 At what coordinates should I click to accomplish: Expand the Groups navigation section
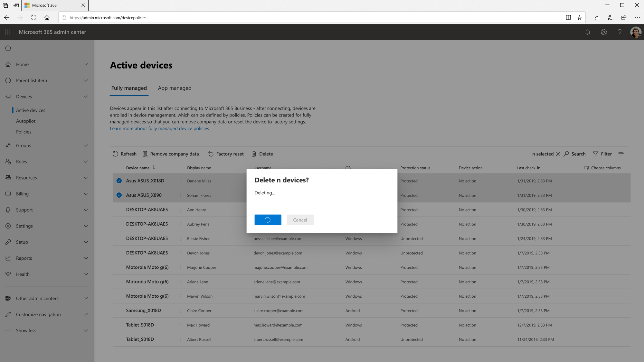(86, 145)
